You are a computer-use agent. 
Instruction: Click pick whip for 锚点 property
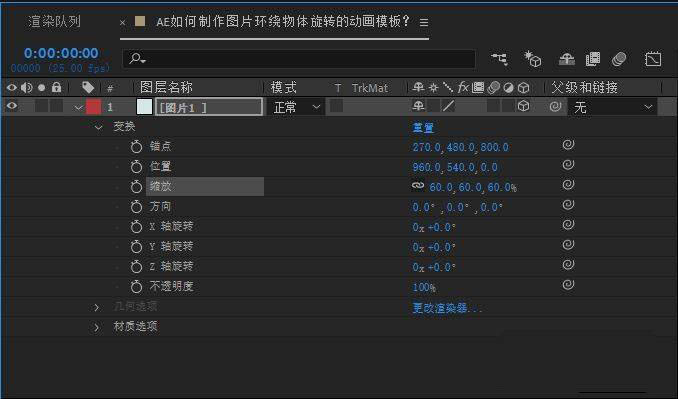(568, 144)
